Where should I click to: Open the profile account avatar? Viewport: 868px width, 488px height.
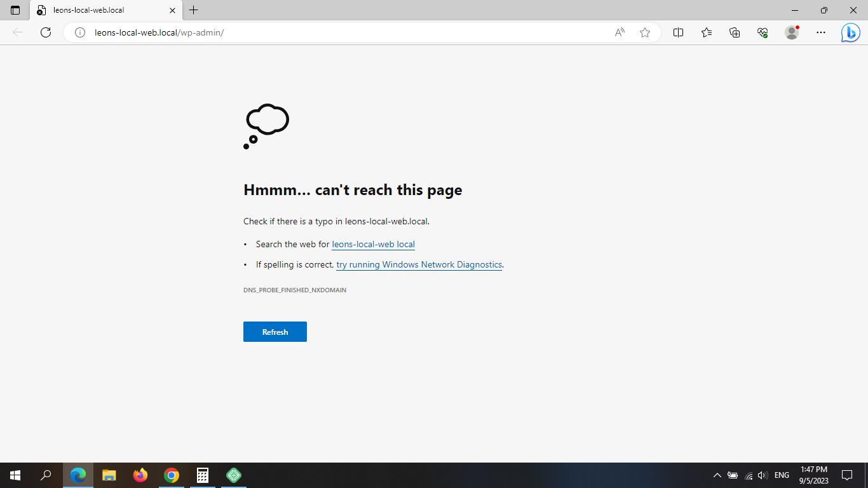[792, 32]
